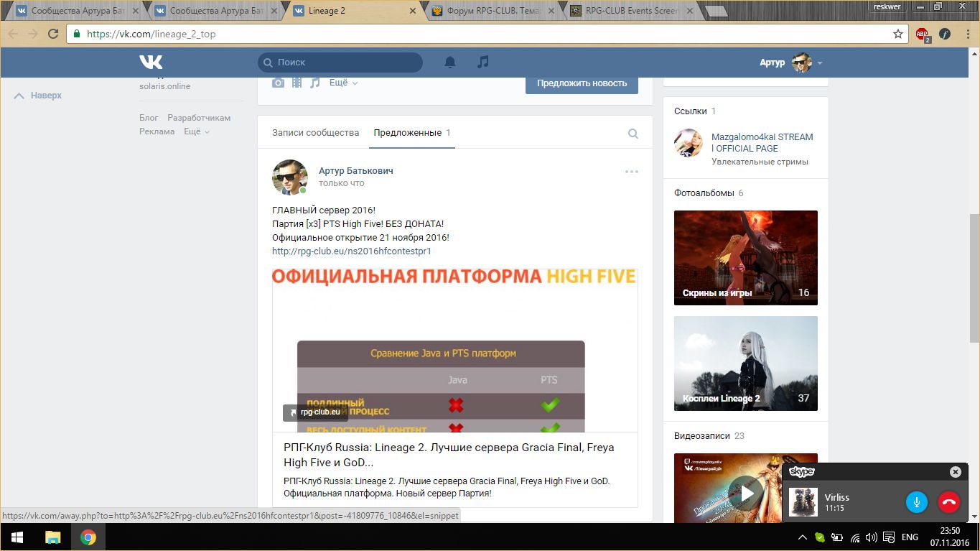Open Скрины из игры photo album
The width and height of the screenshot is (980, 551).
pos(746,258)
